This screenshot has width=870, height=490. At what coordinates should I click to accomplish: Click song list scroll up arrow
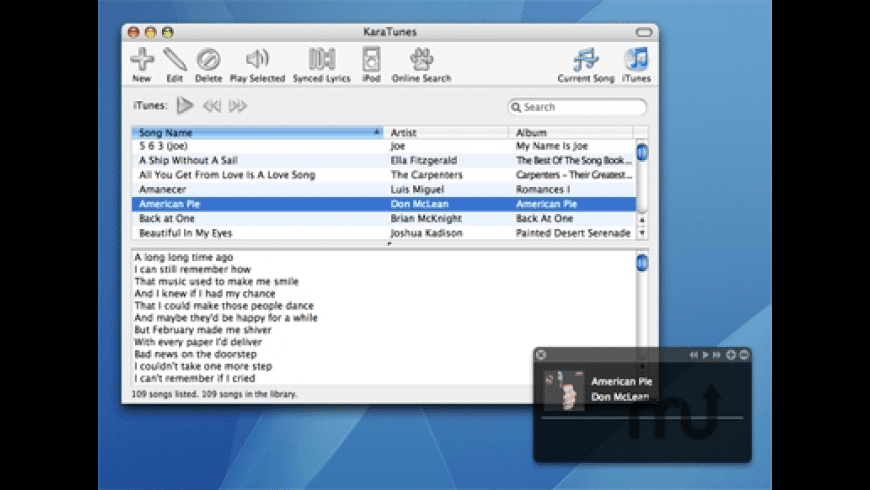coord(642,220)
